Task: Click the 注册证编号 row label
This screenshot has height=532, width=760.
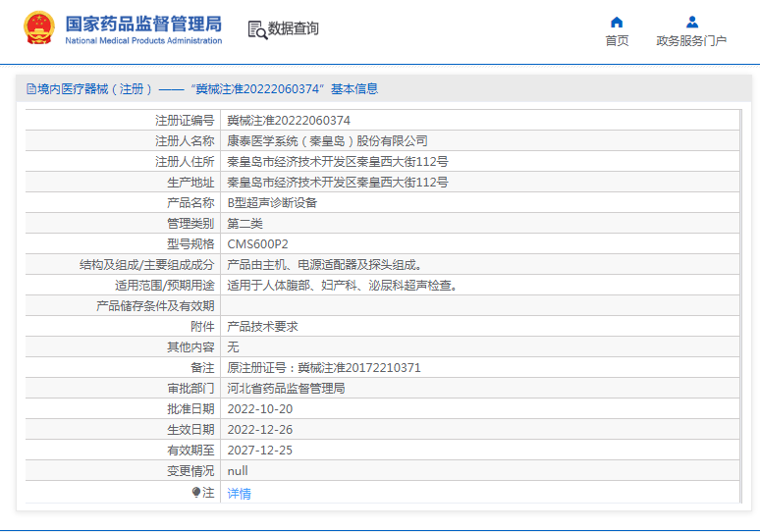Action: (x=185, y=120)
